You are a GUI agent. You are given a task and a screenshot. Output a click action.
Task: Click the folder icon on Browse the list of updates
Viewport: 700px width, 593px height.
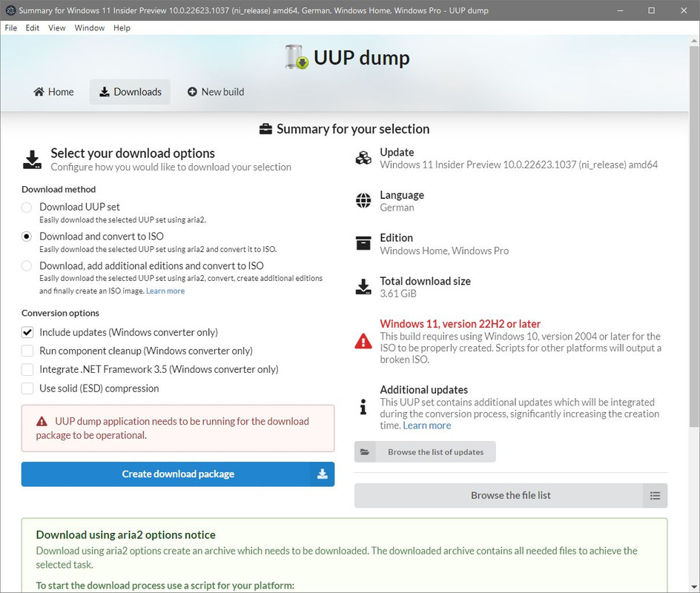pos(365,452)
